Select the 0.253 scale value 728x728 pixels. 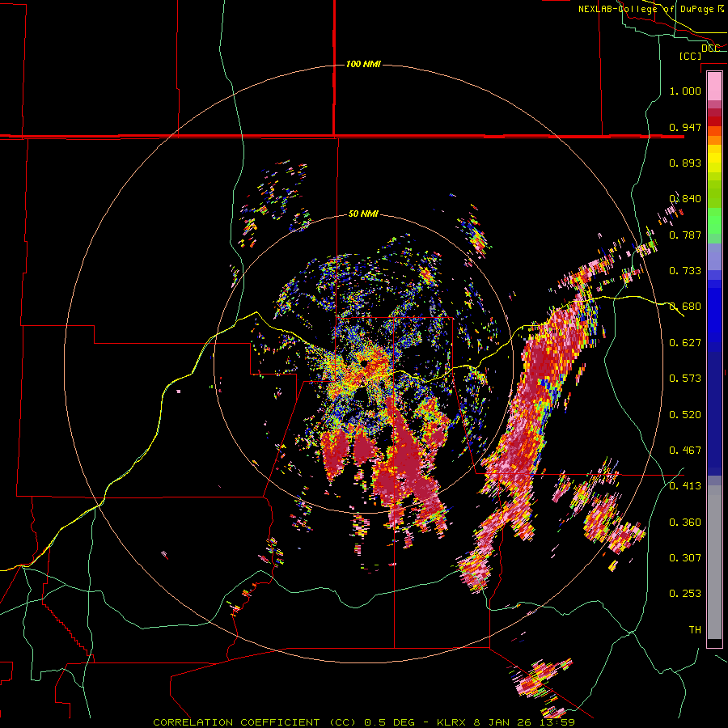pos(685,594)
